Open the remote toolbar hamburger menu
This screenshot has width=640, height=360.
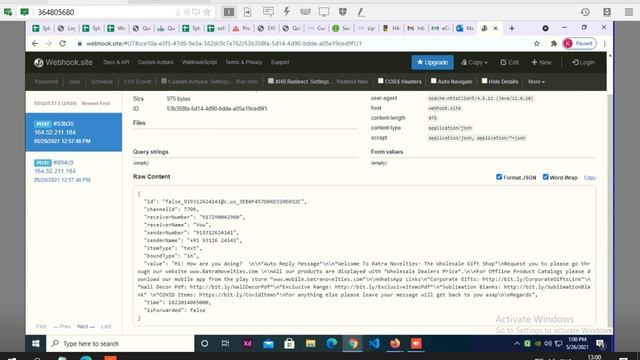(629, 12)
